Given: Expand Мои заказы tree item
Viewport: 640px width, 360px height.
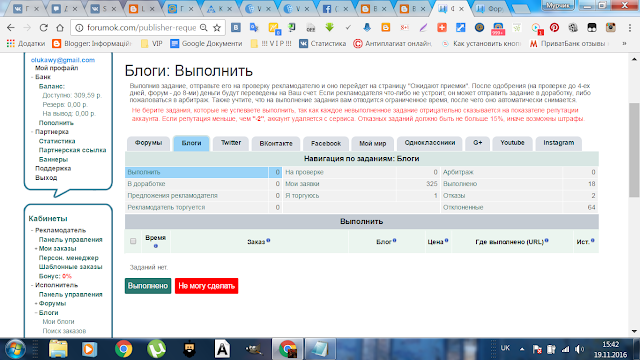Looking at the screenshot, I should point(36,249).
